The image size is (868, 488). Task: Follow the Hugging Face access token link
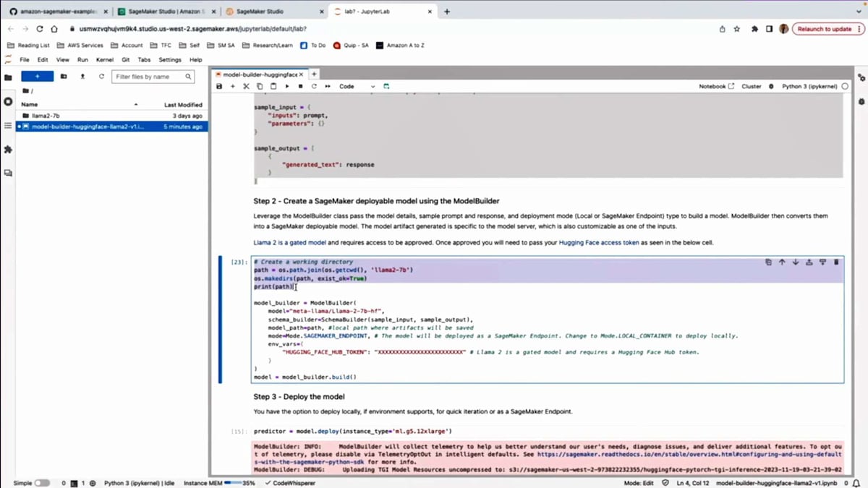[599, 243]
